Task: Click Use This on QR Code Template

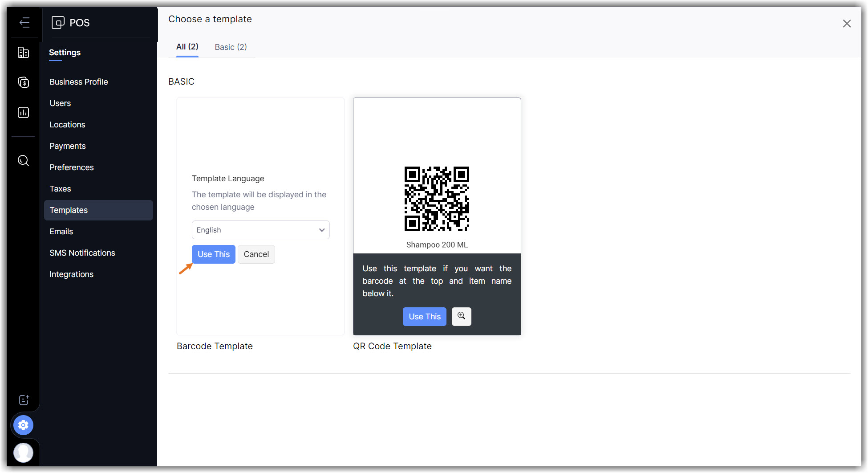Action: (424, 317)
